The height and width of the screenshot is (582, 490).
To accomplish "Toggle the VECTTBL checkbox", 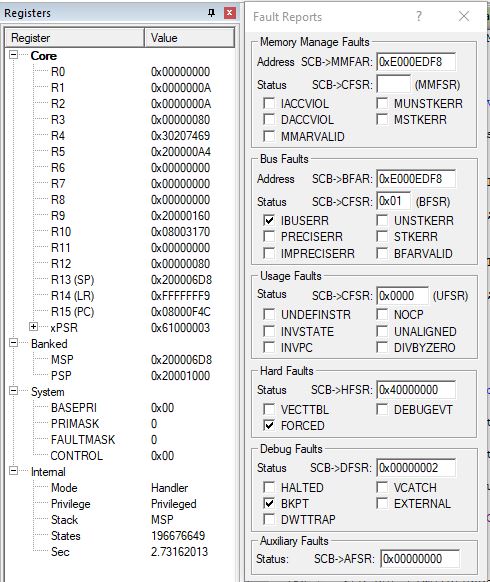I will pyautogui.click(x=269, y=409).
